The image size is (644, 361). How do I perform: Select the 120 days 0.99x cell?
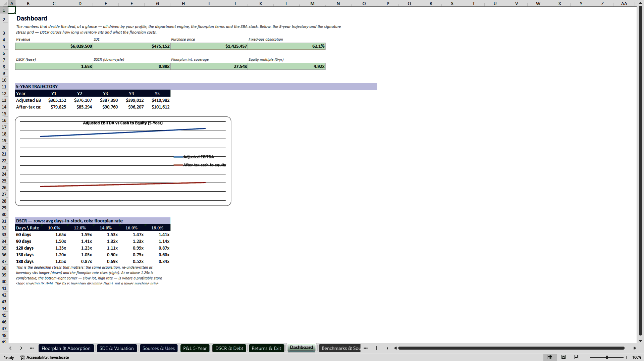131,248
